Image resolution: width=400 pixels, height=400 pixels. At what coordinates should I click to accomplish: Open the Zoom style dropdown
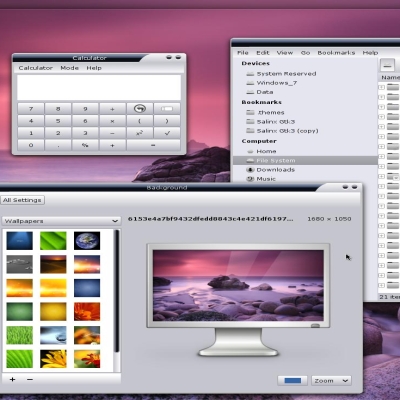coord(332,380)
